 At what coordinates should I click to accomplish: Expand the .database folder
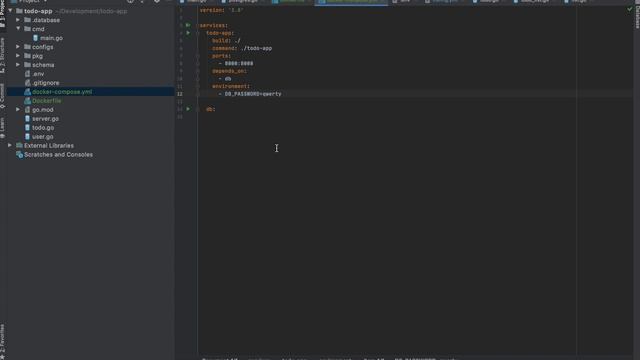click(x=18, y=20)
